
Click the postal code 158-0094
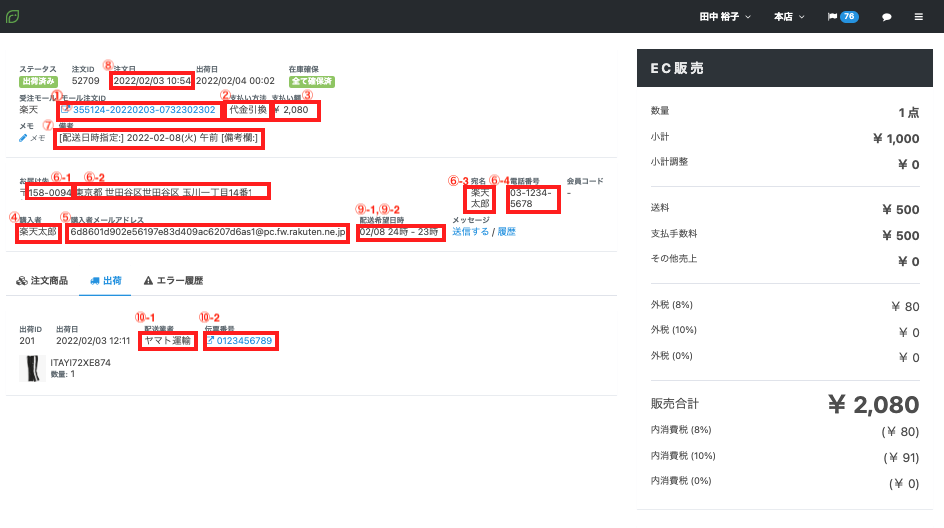click(x=49, y=193)
